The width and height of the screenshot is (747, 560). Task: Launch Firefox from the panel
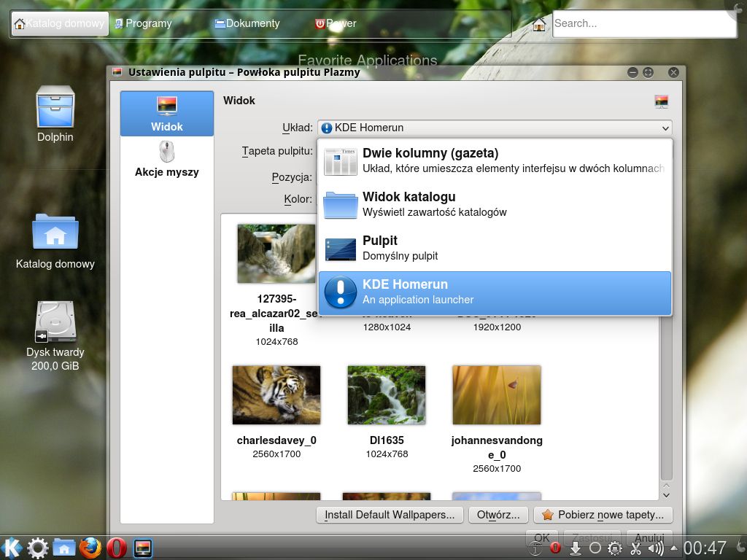point(90,548)
